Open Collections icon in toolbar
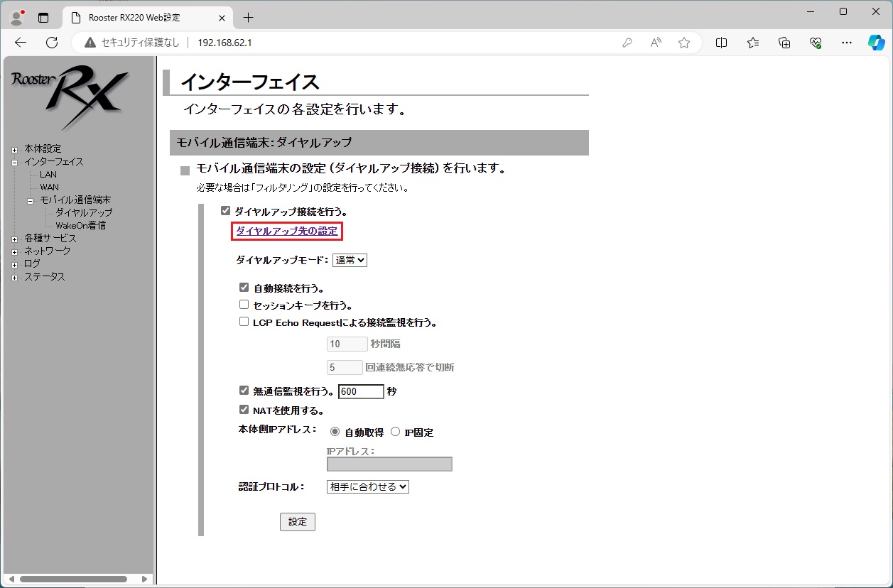 (784, 43)
